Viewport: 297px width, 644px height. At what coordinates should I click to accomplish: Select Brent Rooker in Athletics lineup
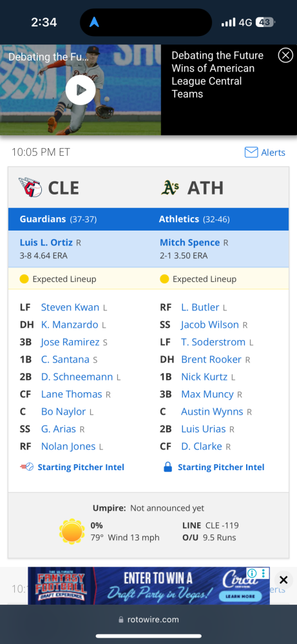click(211, 359)
